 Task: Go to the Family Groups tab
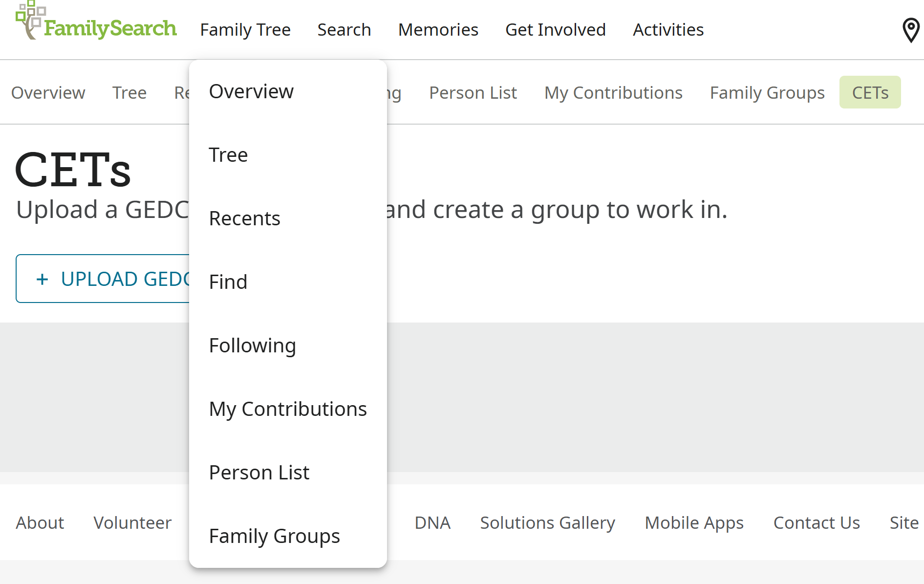tap(767, 92)
